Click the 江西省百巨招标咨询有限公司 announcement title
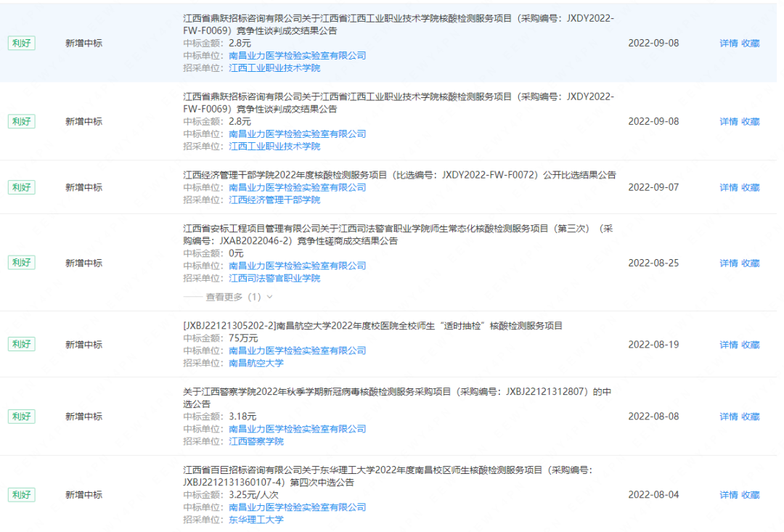784x532 pixels. 388,476
